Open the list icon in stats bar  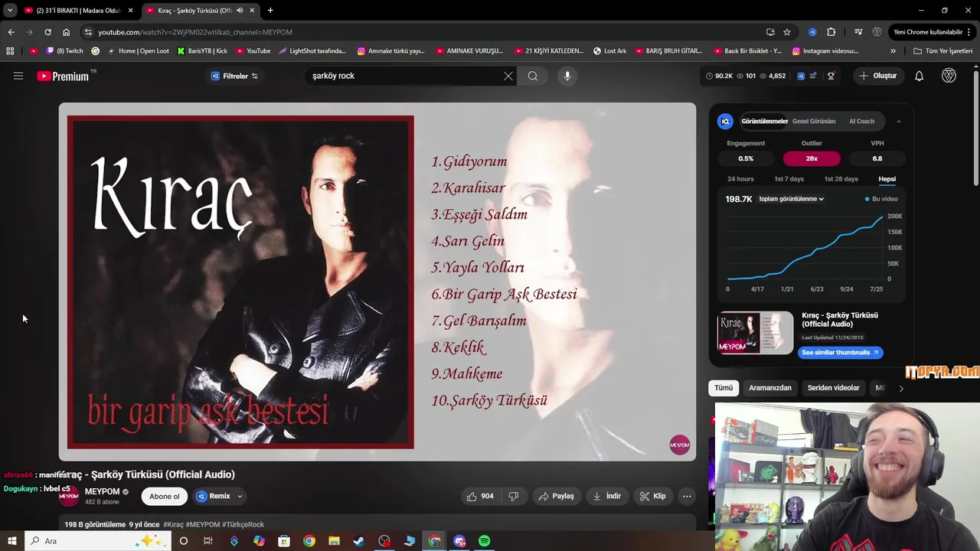(813, 76)
